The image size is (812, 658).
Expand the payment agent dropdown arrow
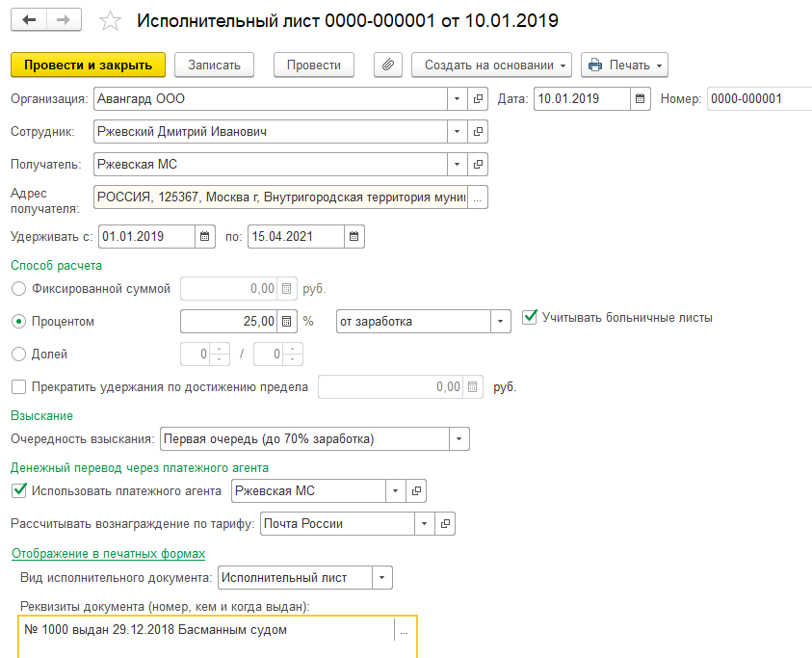point(395,490)
